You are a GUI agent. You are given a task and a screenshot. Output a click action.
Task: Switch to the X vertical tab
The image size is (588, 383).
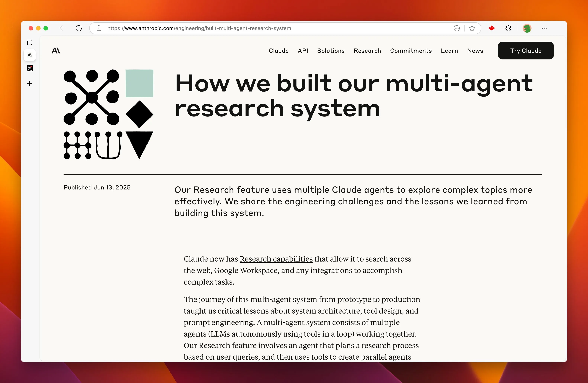pos(30,68)
